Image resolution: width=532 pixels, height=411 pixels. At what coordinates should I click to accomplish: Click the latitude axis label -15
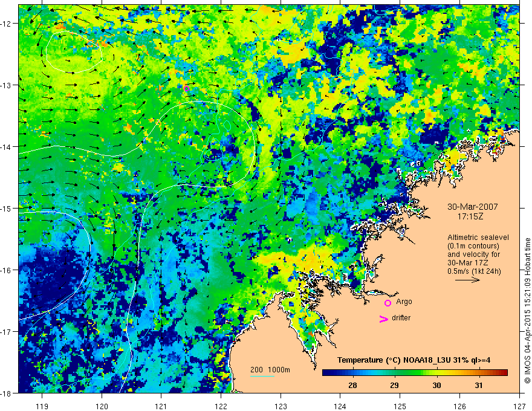(x=6, y=208)
